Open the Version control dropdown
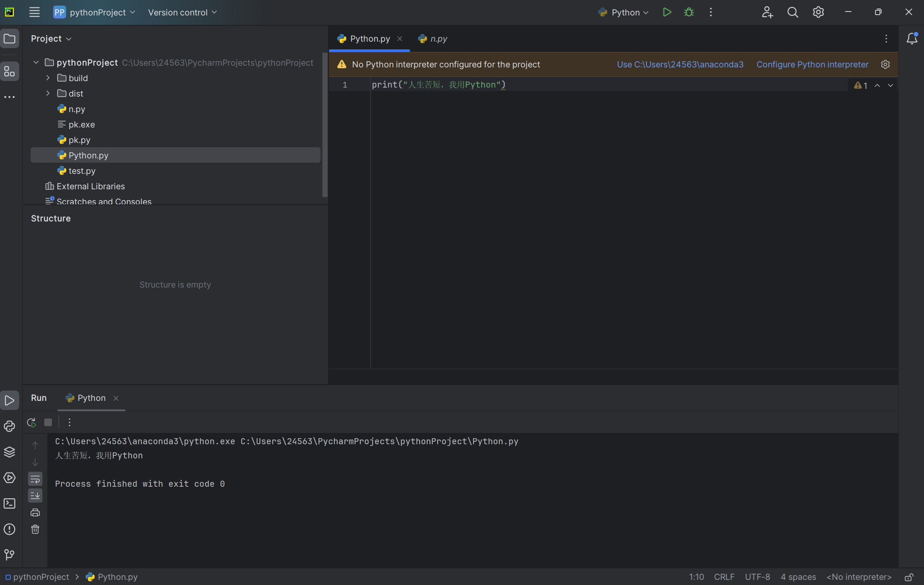The image size is (924, 585). click(x=182, y=12)
